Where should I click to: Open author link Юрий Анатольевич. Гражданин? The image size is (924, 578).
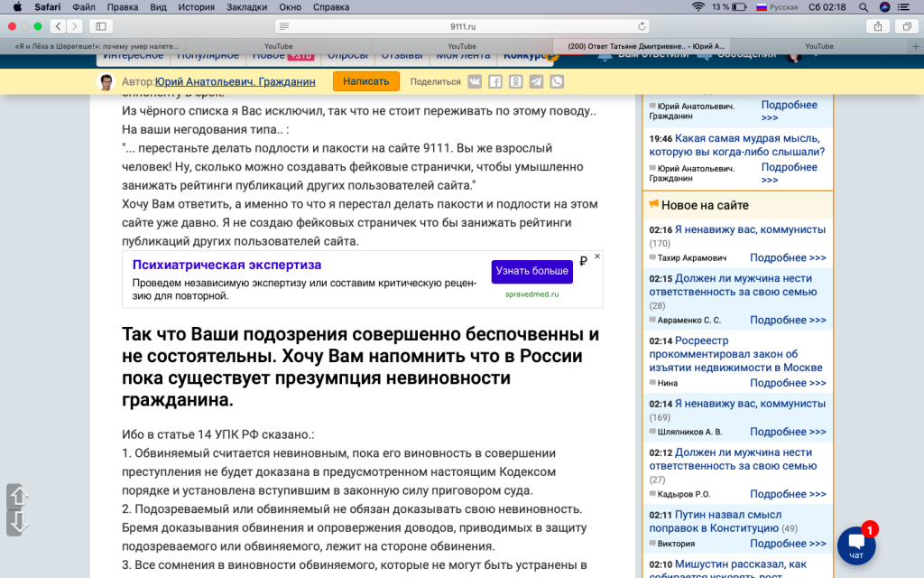pos(235,81)
